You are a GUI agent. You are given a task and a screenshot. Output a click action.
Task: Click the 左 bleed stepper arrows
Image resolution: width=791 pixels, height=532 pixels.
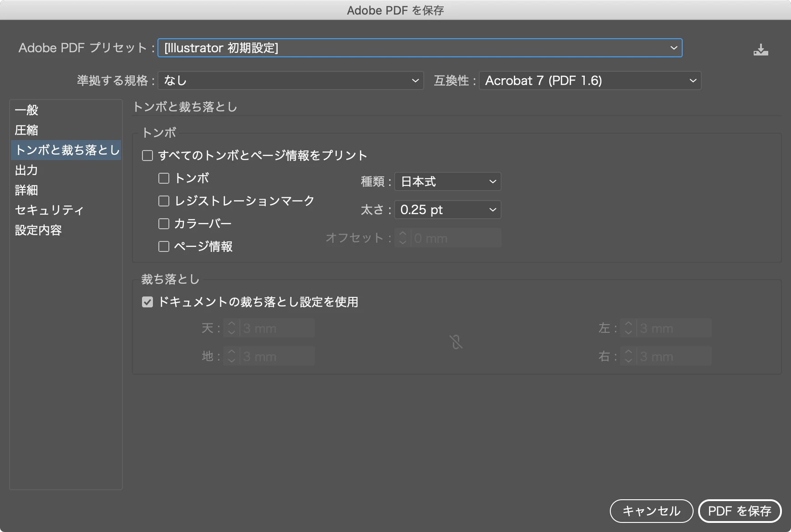pos(629,328)
